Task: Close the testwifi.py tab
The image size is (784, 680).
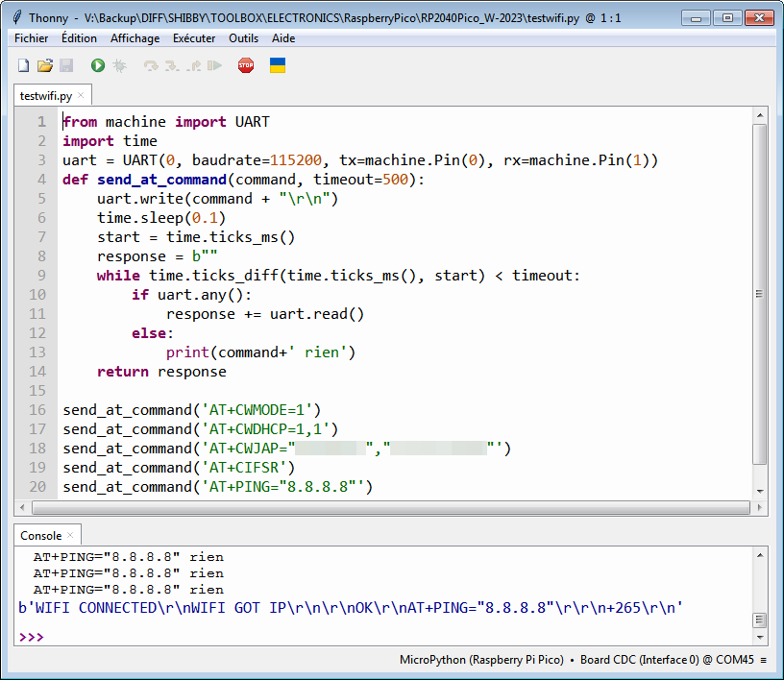Action: coord(82,96)
